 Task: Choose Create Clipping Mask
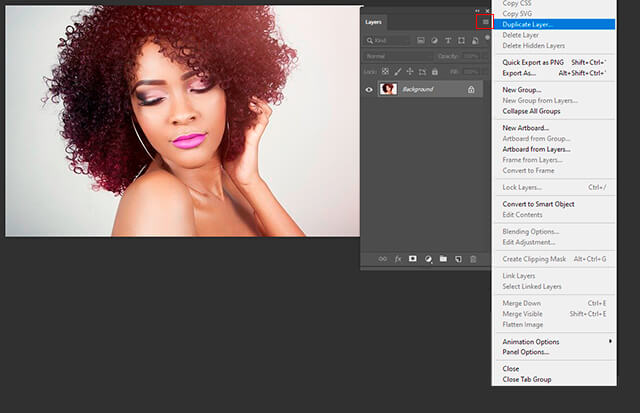(x=554, y=259)
